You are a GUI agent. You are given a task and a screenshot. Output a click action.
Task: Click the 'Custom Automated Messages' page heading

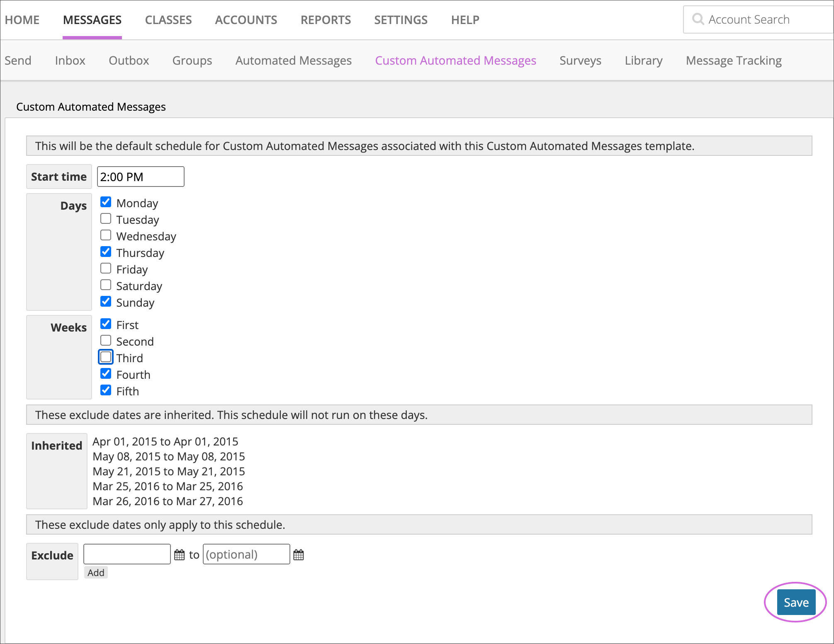pyautogui.click(x=91, y=107)
